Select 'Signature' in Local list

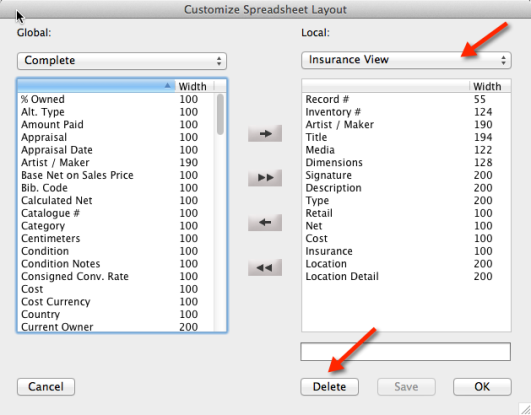click(x=406, y=175)
